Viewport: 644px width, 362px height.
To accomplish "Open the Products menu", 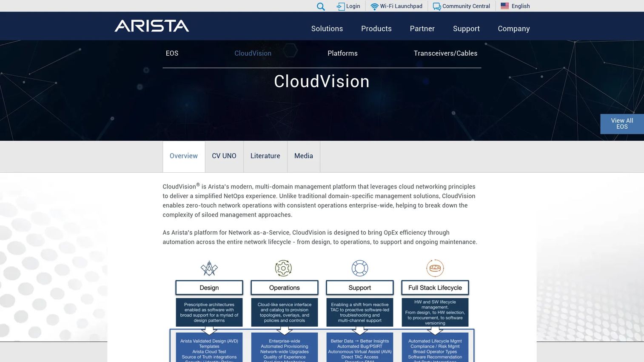I will [376, 29].
